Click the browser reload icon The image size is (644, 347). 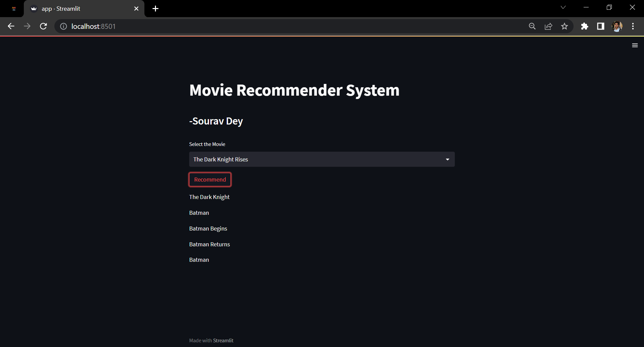coord(43,26)
